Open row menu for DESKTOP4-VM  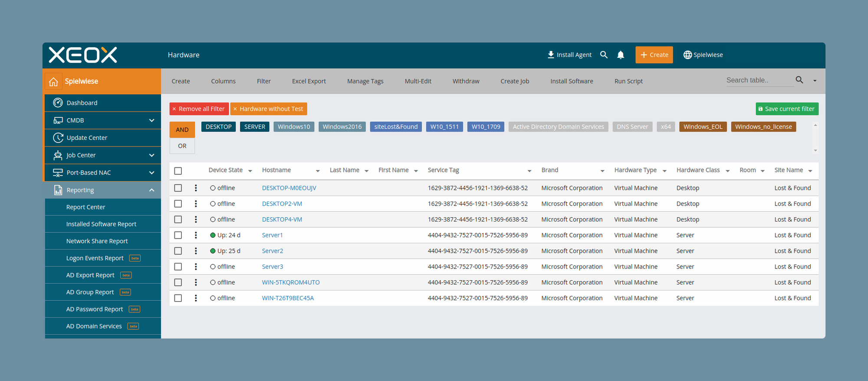pyautogui.click(x=196, y=219)
